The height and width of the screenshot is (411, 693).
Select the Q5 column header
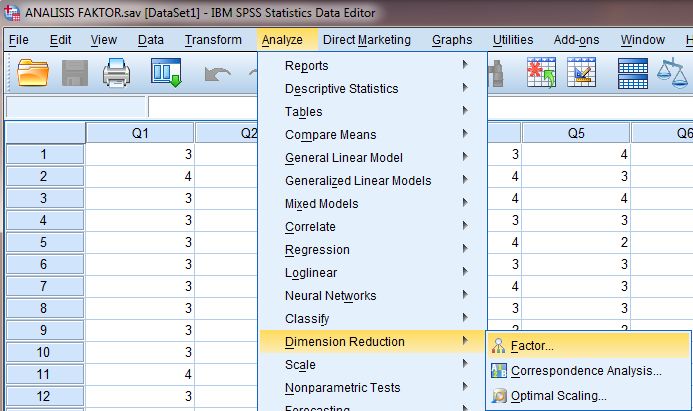tap(576, 133)
